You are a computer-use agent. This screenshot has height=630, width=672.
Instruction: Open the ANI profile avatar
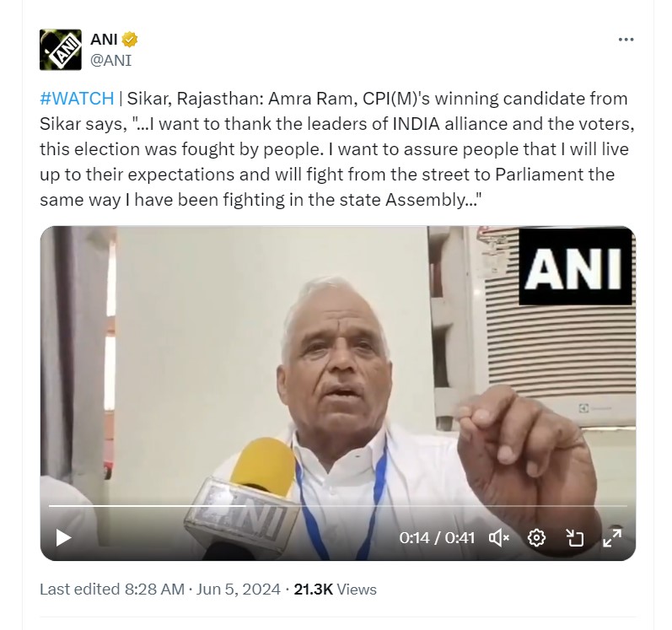point(61,50)
